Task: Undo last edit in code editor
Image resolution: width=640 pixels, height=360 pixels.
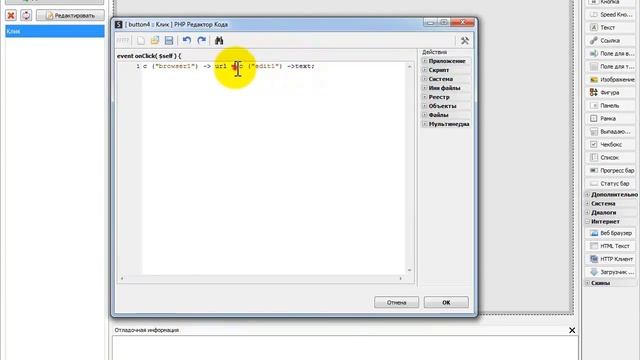Action: click(x=187, y=40)
